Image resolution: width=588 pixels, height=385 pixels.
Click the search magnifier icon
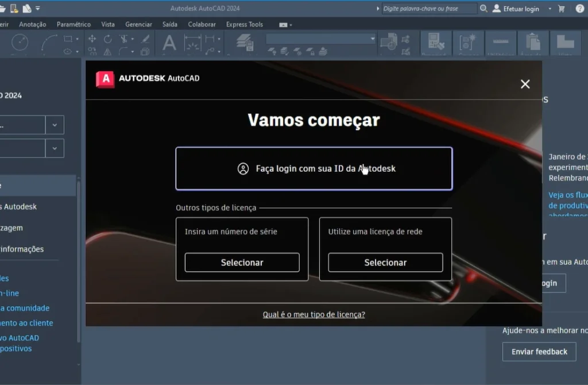(x=483, y=8)
